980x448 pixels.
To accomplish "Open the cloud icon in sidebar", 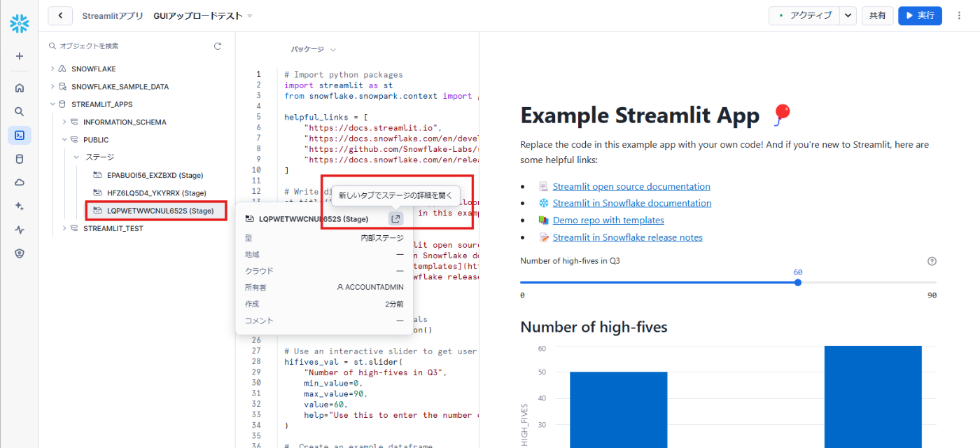I will click(x=20, y=182).
